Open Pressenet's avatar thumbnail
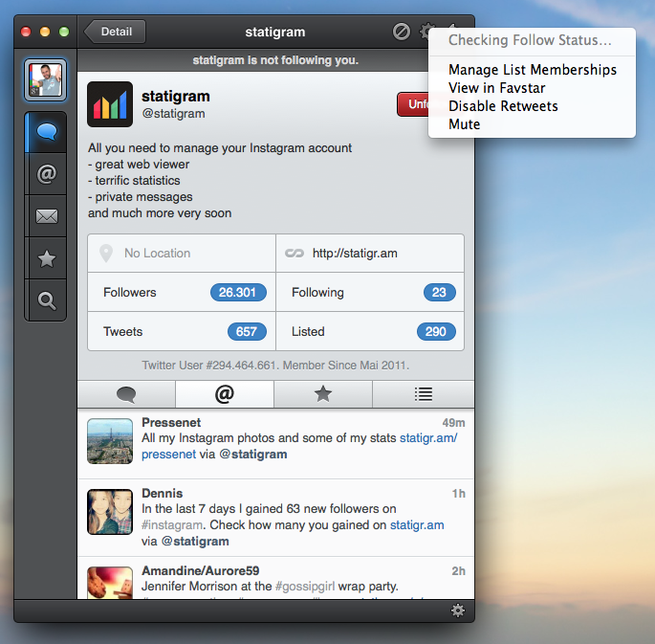Image resolution: width=655 pixels, height=644 pixels. [x=110, y=441]
